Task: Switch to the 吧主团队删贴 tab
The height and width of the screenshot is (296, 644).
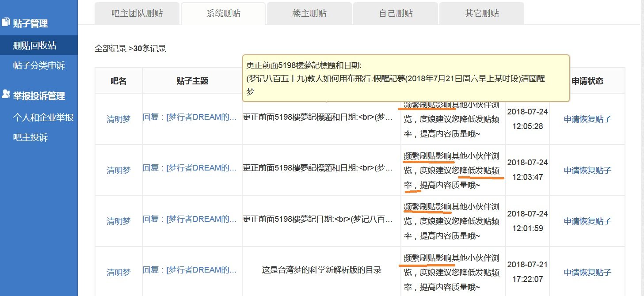Action: click(137, 13)
